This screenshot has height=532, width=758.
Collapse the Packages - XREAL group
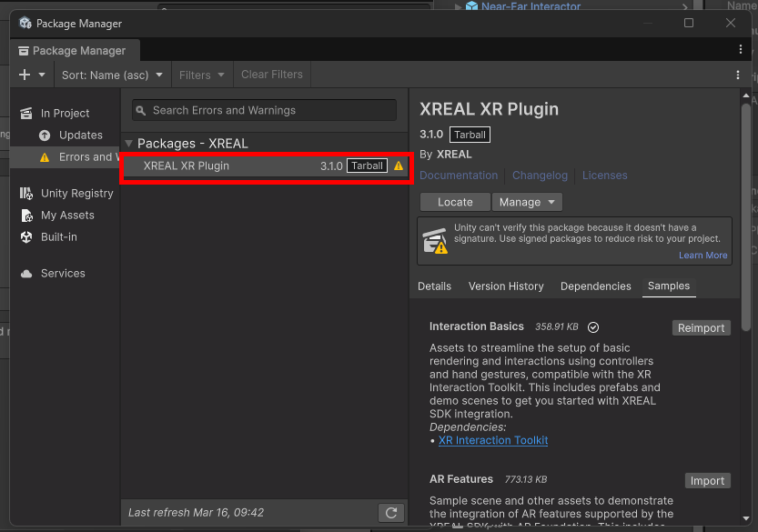[128, 144]
